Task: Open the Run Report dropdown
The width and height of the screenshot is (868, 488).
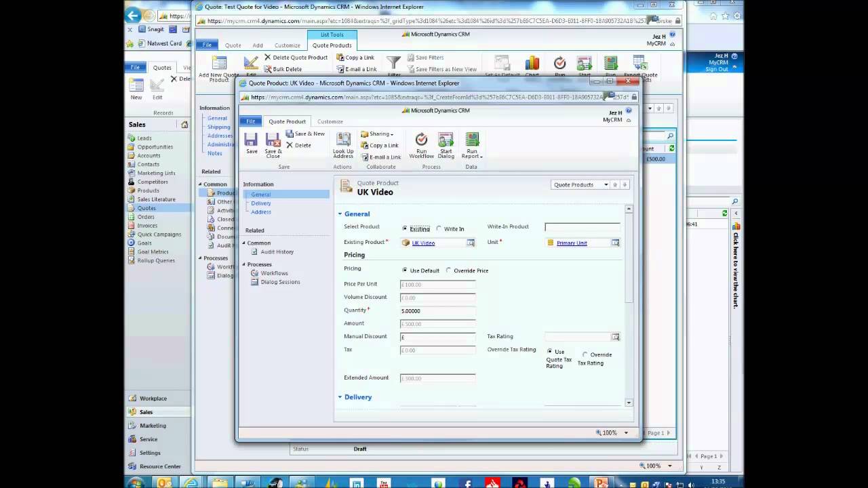Action: [472, 145]
